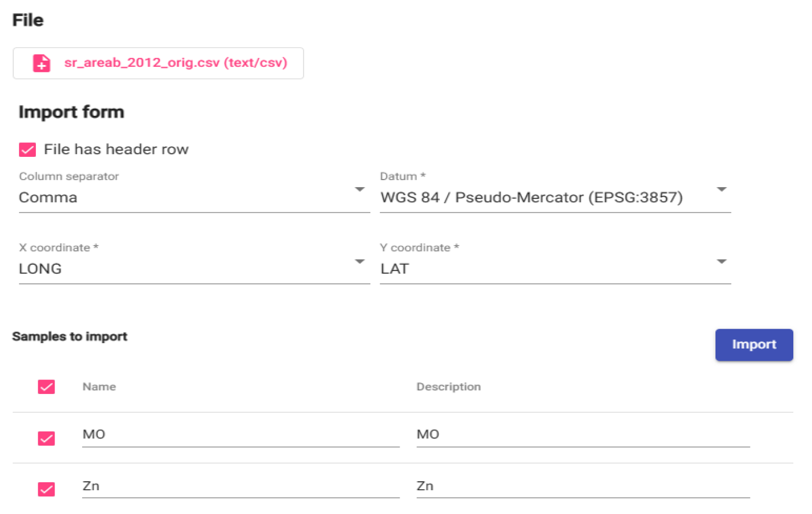Click the Name column header
Image resolution: width=812 pixels, height=514 pixels.
(99, 387)
